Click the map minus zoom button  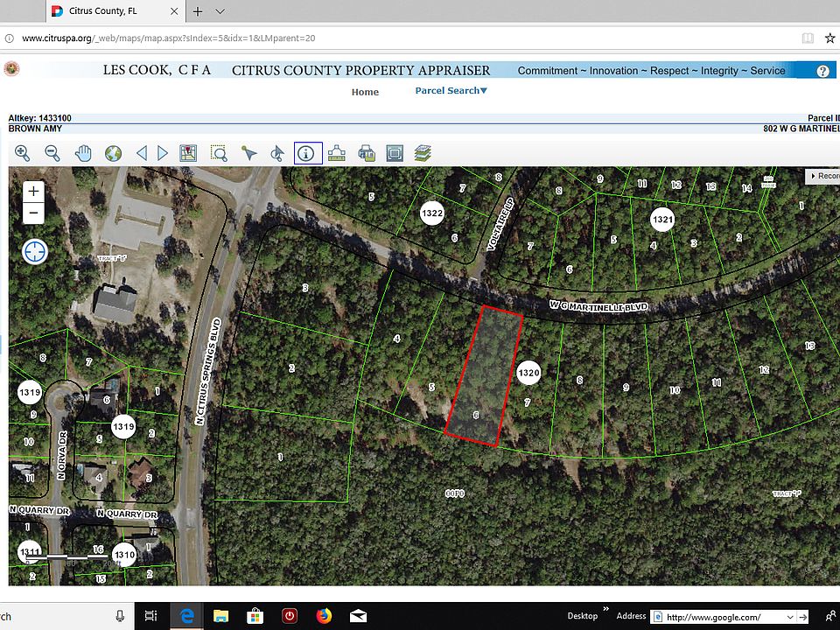[34, 213]
